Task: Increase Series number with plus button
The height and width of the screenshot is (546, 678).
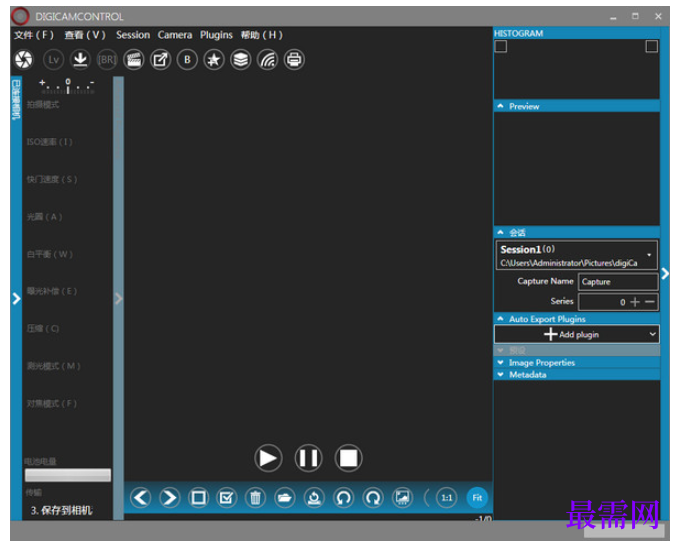Action: point(635,302)
